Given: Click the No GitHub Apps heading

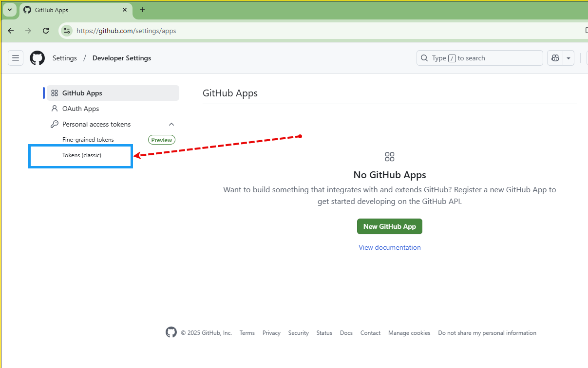Looking at the screenshot, I should (x=390, y=175).
